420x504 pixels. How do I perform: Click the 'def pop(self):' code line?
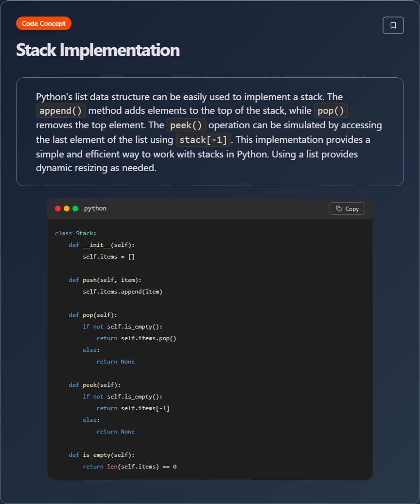coord(93,315)
